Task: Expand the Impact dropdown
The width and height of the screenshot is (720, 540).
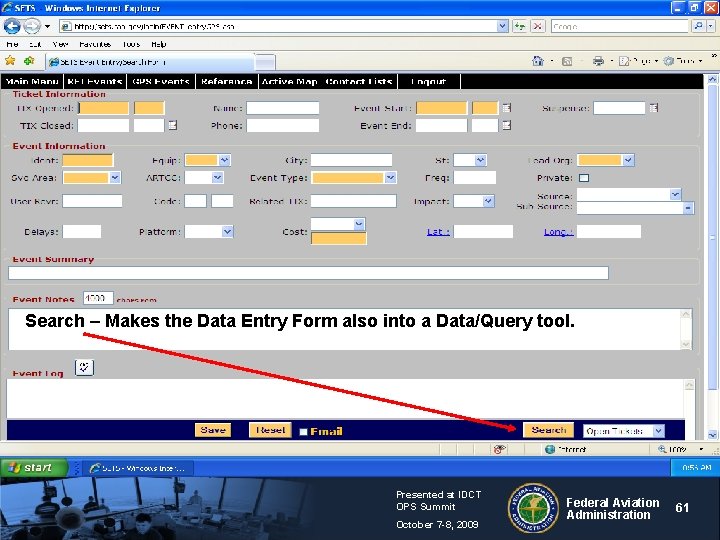Action: click(489, 201)
